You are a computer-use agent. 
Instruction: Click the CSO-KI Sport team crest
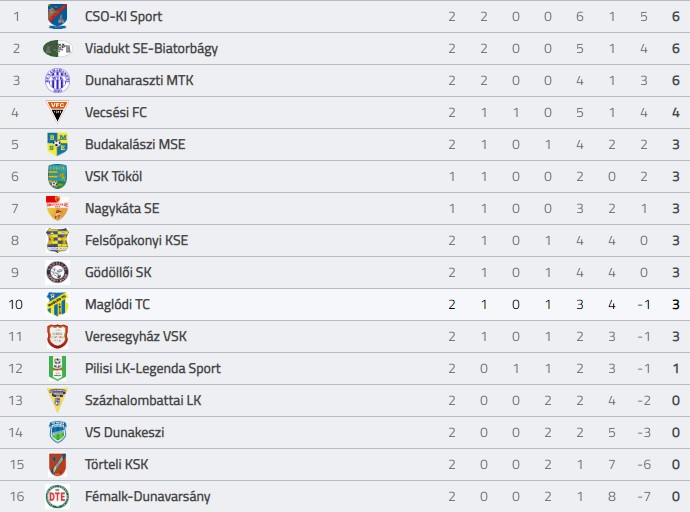pos(57,16)
